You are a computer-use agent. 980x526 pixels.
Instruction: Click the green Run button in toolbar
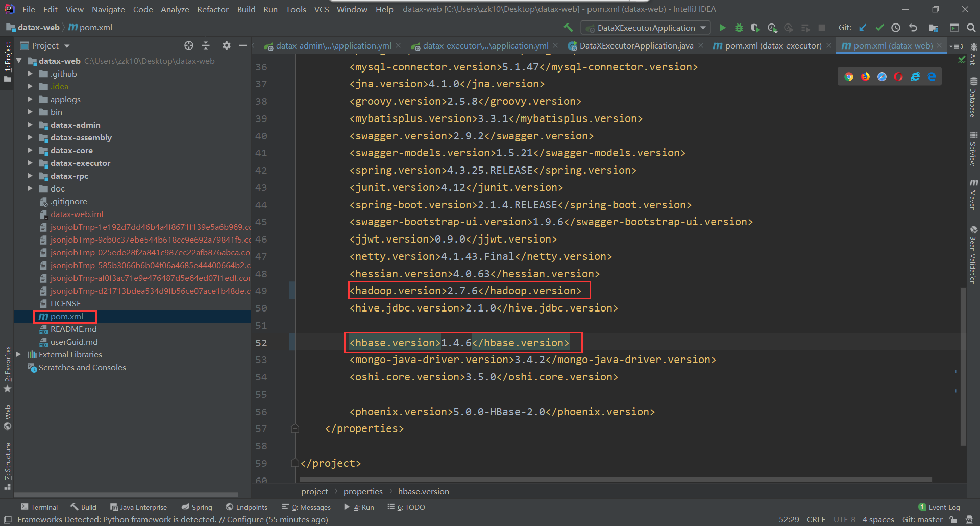click(x=722, y=28)
